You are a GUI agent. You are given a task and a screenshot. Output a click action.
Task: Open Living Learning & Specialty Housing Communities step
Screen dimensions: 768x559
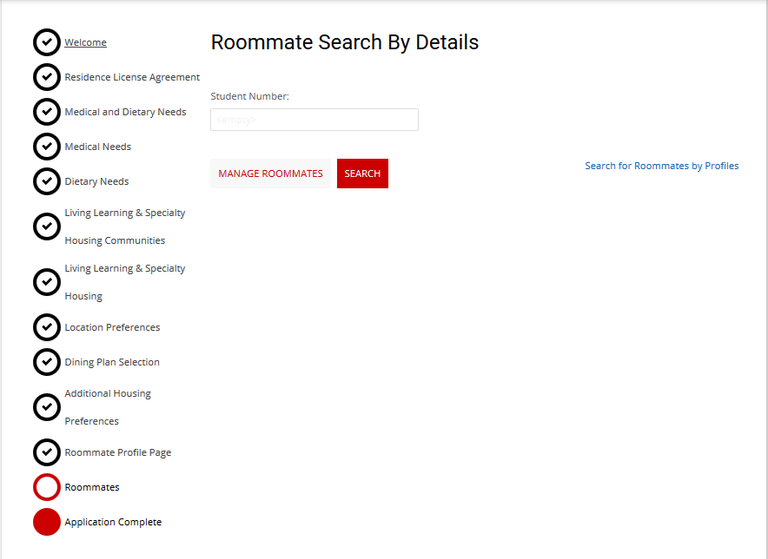124,226
